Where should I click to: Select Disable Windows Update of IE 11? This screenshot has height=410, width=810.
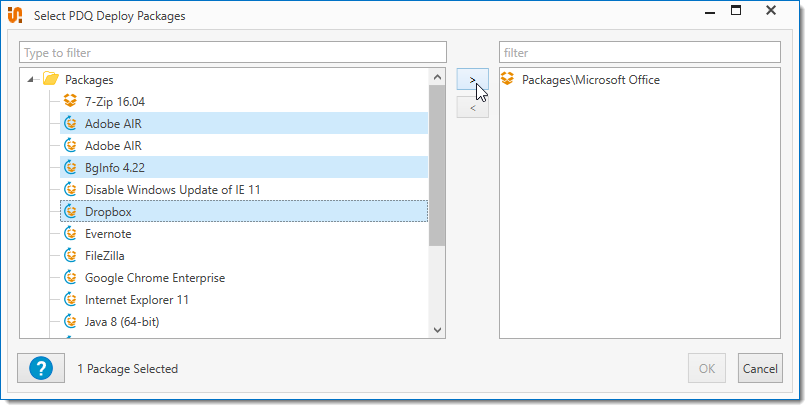[x=173, y=189]
